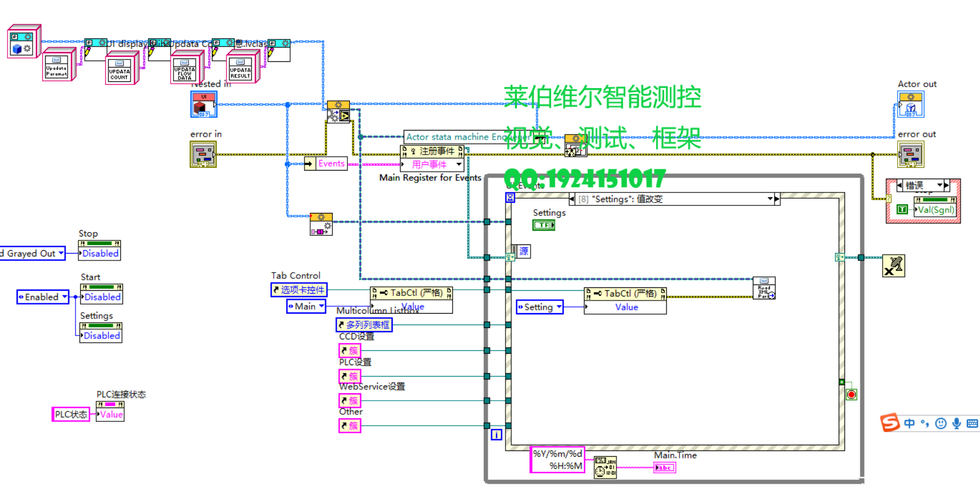Click the Sogou soft keyboard icon
Image resolution: width=980 pixels, height=494 pixels.
[x=972, y=424]
